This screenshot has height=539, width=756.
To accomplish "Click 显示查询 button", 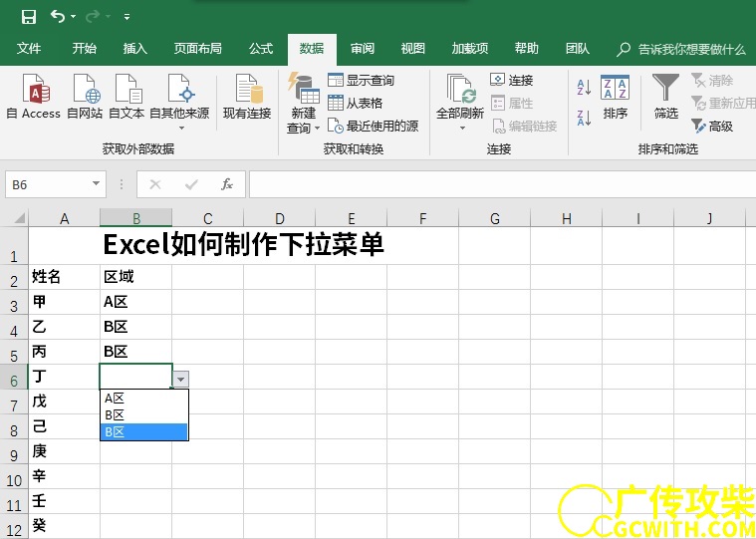I will pyautogui.click(x=362, y=80).
